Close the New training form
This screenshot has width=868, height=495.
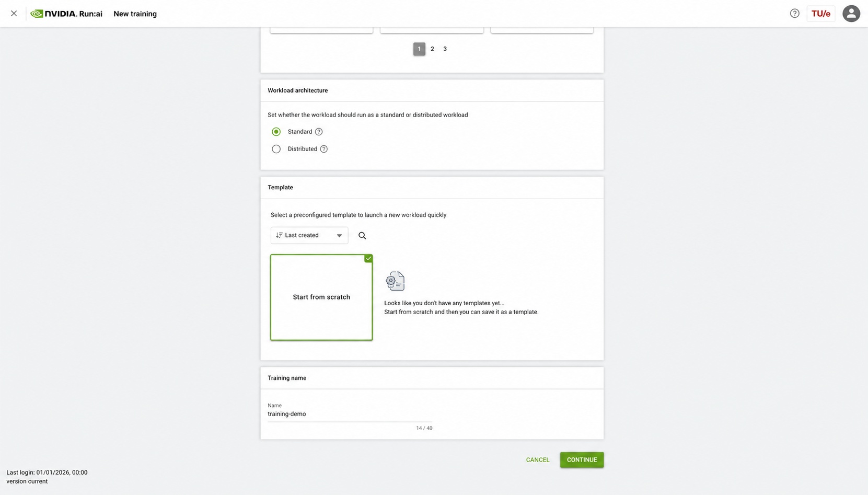14,14
